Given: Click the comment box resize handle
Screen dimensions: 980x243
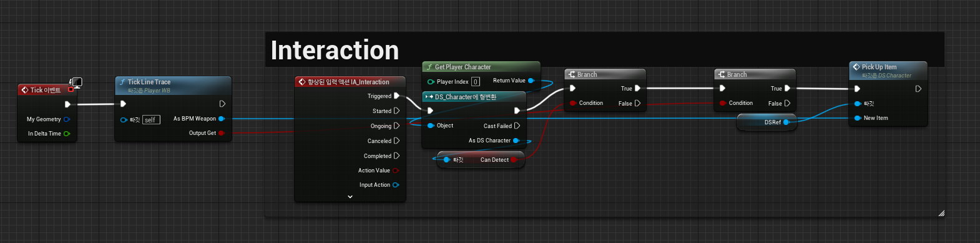Looking at the screenshot, I should click(941, 213).
